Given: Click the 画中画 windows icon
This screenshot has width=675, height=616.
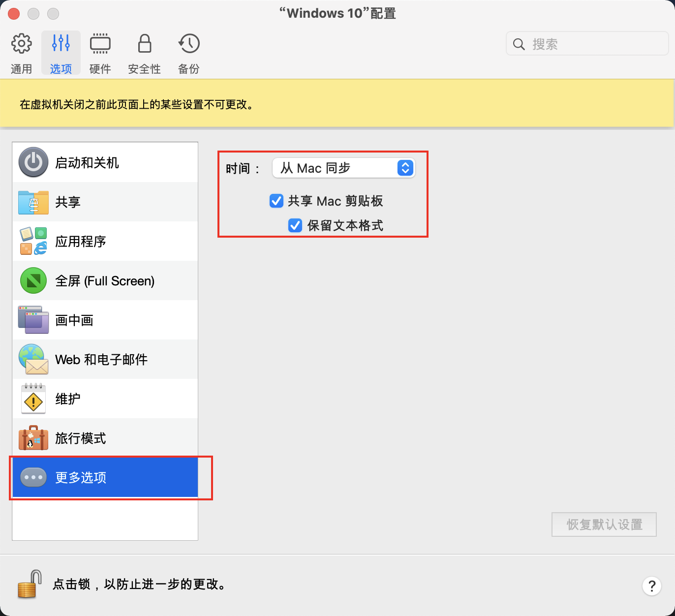Looking at the screenshot, I should coord(33,320).
